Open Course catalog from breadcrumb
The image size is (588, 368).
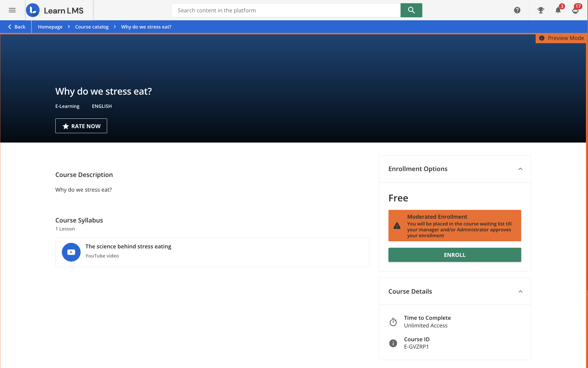[92, 27]
